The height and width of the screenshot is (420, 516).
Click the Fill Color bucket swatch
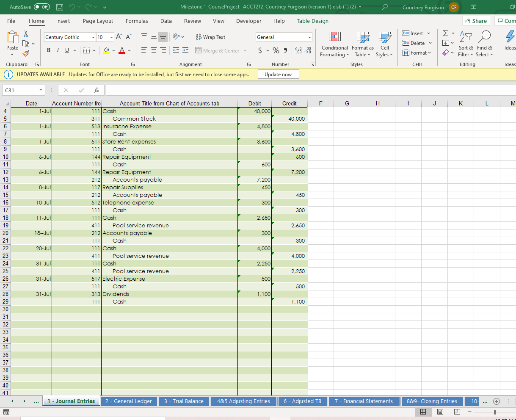tap(107, 50)
